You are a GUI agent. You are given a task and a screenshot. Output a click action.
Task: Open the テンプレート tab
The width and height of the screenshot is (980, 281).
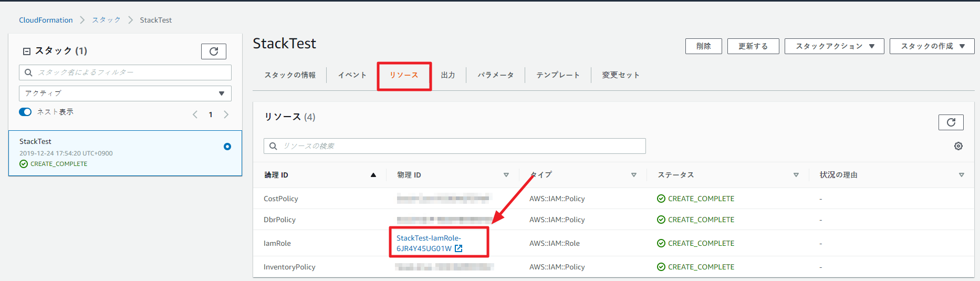click(x=558, y=75)
